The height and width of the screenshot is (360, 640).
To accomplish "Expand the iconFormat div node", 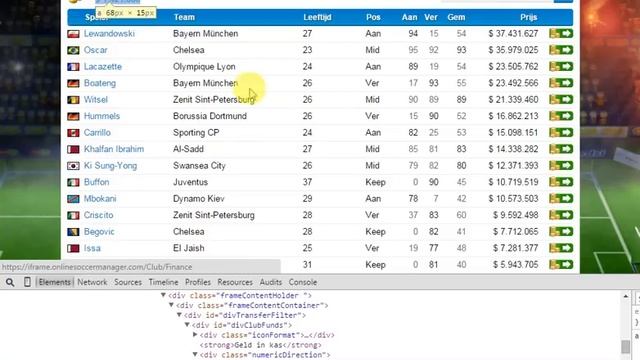I will point(195,335).
